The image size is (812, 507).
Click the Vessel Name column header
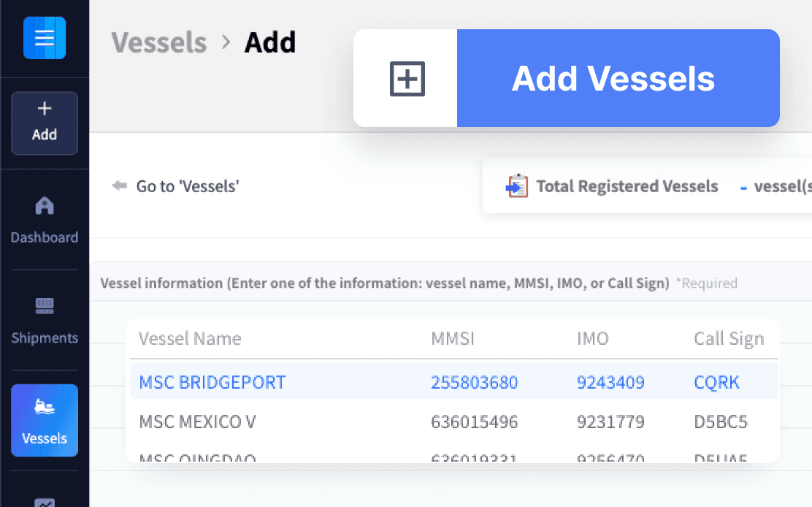point(190,338)
